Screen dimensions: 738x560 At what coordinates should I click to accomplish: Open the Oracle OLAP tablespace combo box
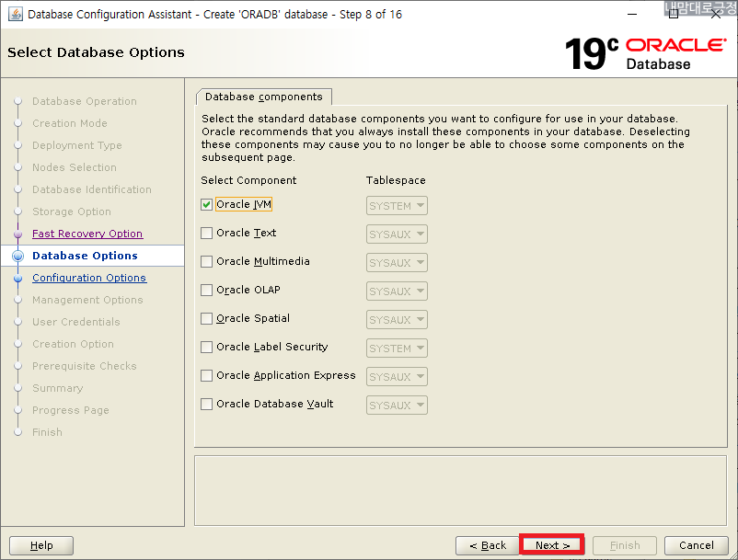coord(397,291)
